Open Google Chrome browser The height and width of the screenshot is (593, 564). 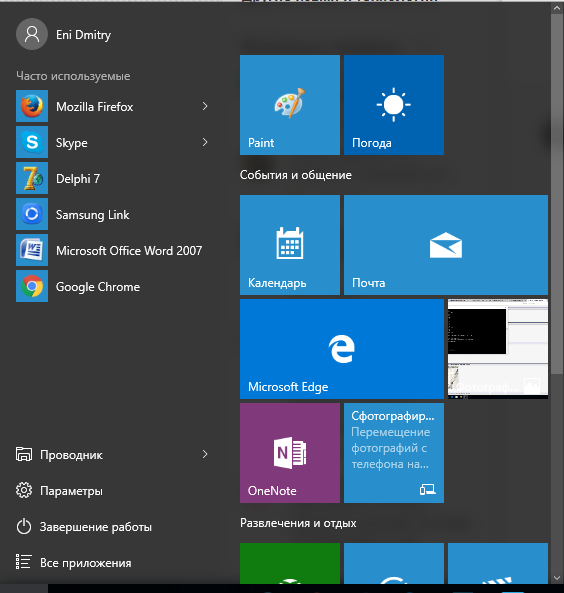(x=112, y=286)
